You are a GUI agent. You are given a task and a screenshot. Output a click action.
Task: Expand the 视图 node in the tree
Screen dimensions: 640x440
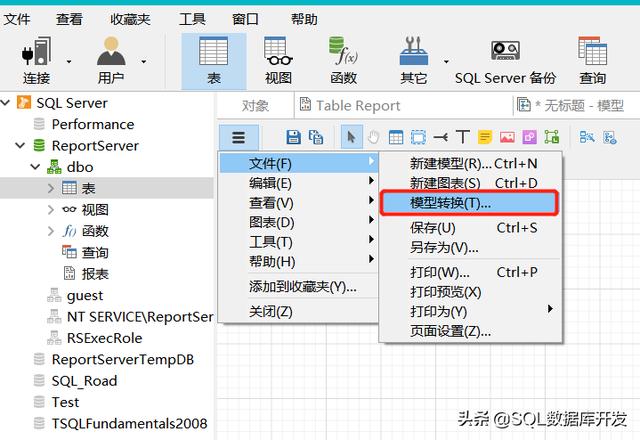point(51,210)
